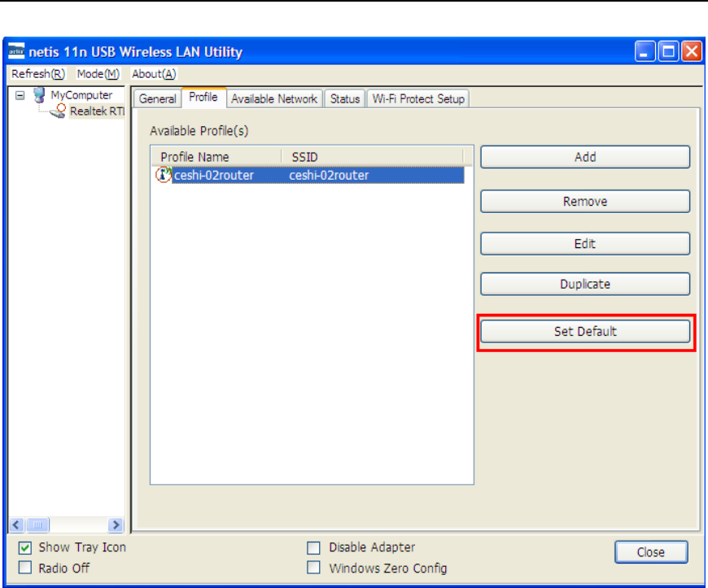Click the Close button at bottom right
708x588 pixels.
coord(651,552)
